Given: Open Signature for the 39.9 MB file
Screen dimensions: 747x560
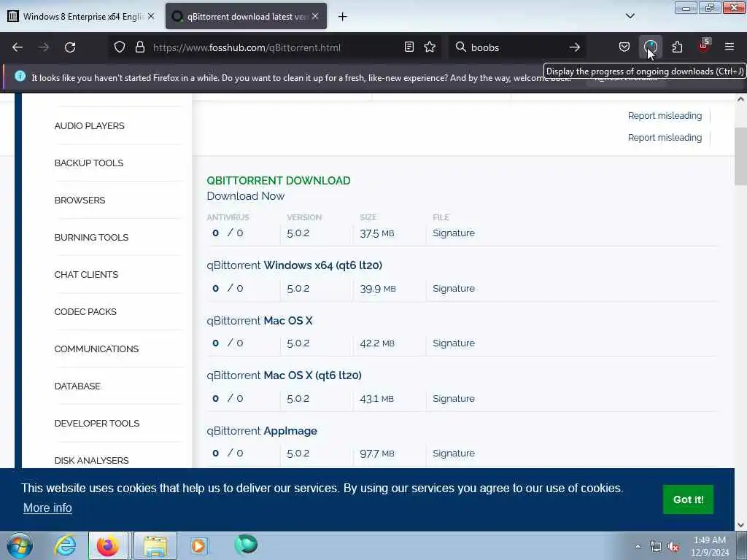Looking at the screenshot, I should (454, 289).
